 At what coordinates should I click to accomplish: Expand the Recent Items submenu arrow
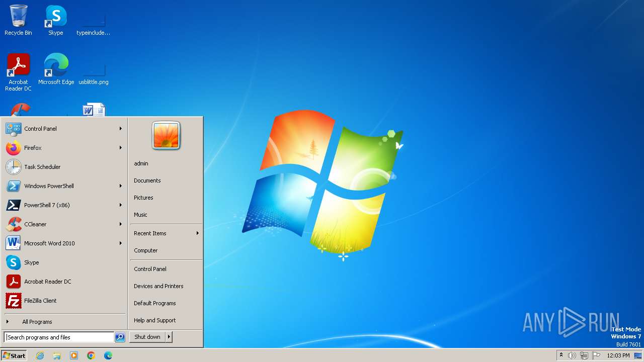[198, 233]
